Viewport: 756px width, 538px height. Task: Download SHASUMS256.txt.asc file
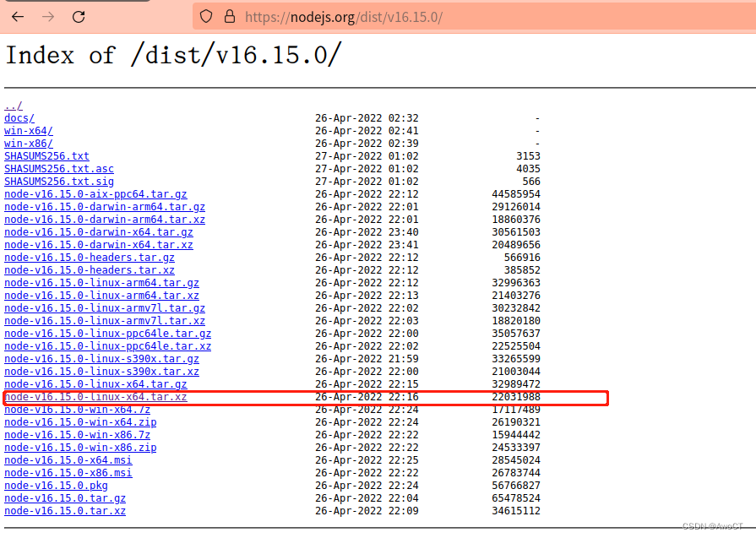click(58, 168)
